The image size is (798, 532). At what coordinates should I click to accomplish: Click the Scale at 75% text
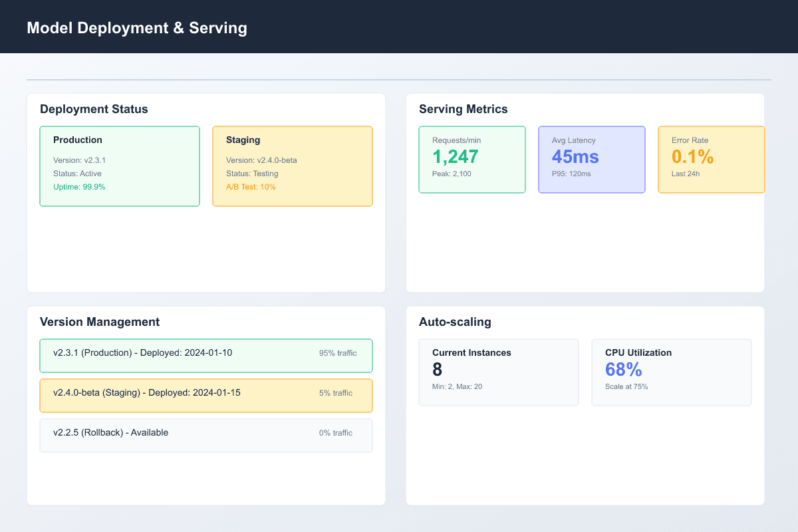click(626, 386)
